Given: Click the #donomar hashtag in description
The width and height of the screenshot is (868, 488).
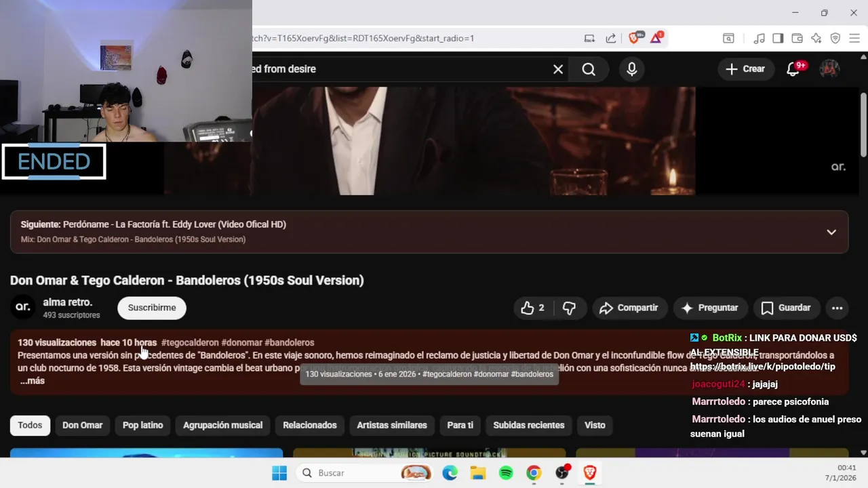Looking at the screenshot, I should point(241,343).
